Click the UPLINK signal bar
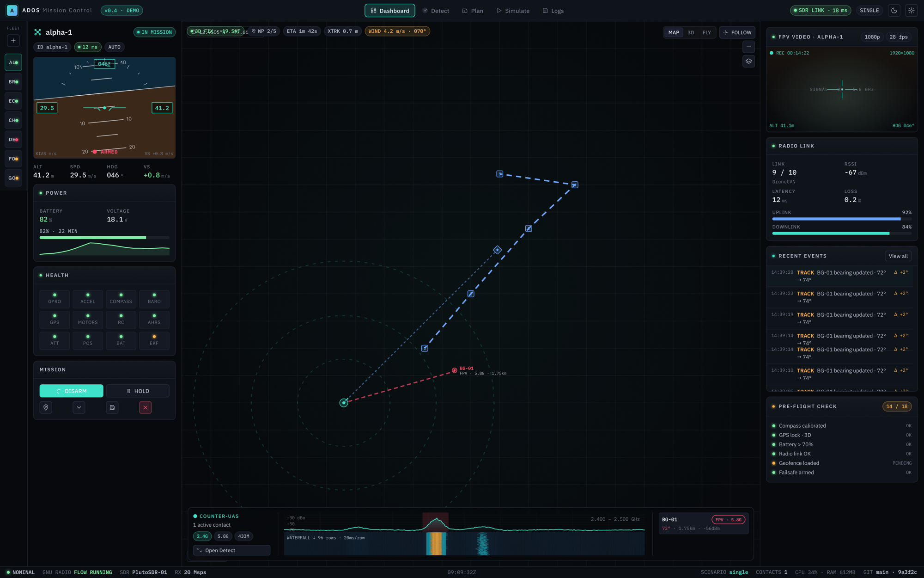 tap(842, 219)
